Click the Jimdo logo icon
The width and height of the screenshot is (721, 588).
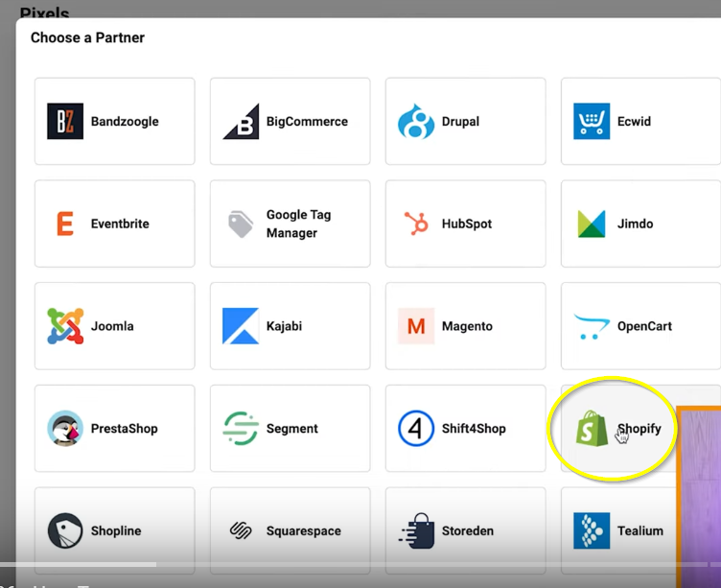click(592, 223)
